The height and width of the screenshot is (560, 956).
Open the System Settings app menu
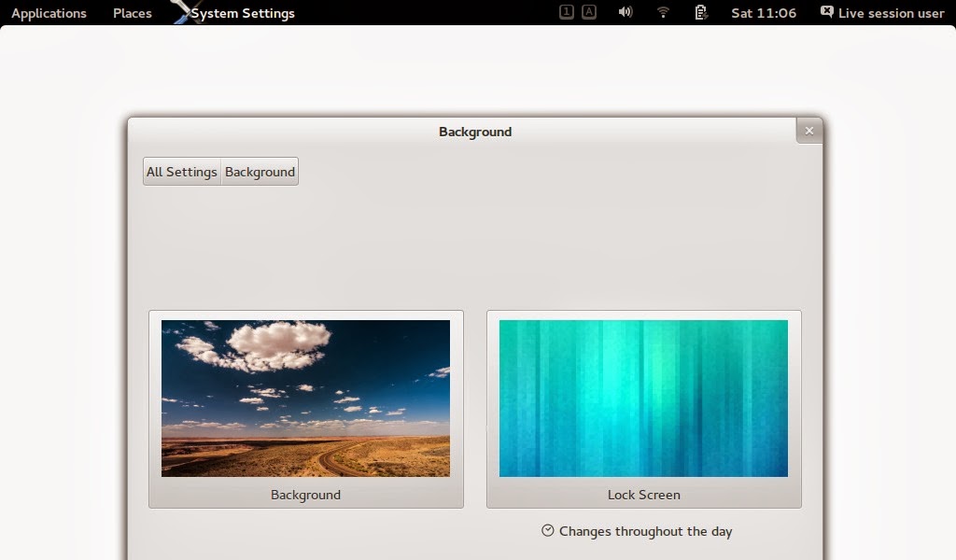tap(243, 13)
